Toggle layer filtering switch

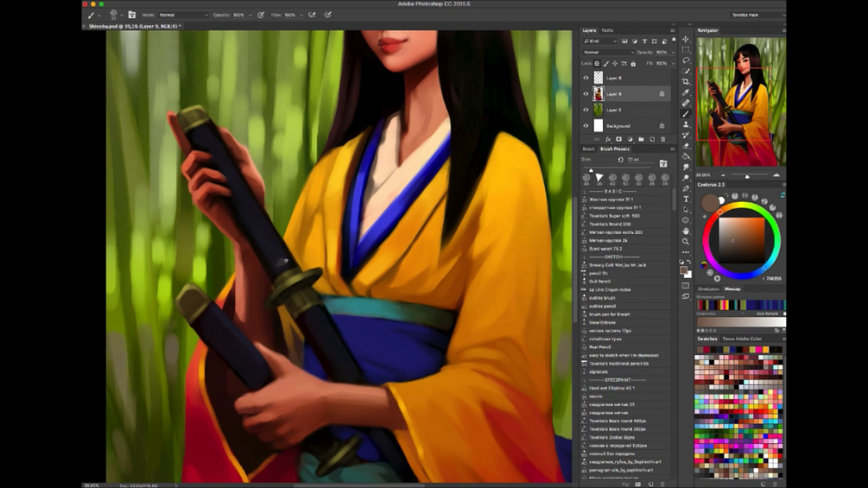pyautogui.click(x=673, y=41)
